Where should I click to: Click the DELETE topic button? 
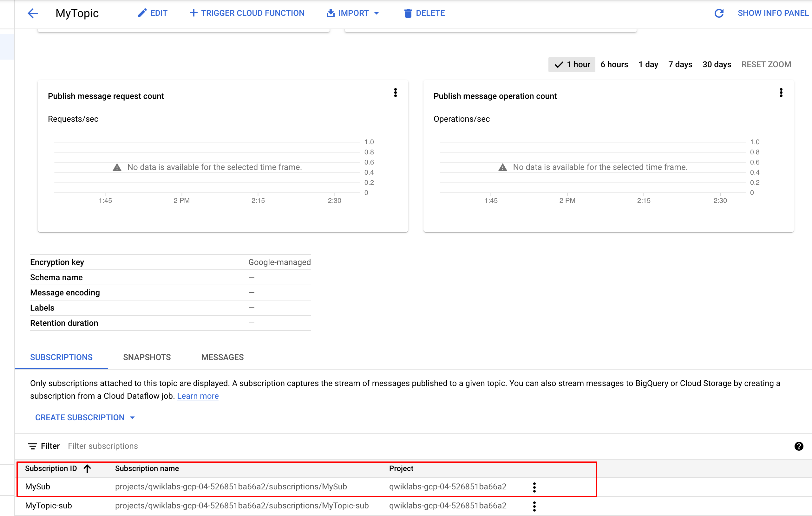tap(424, 13)
